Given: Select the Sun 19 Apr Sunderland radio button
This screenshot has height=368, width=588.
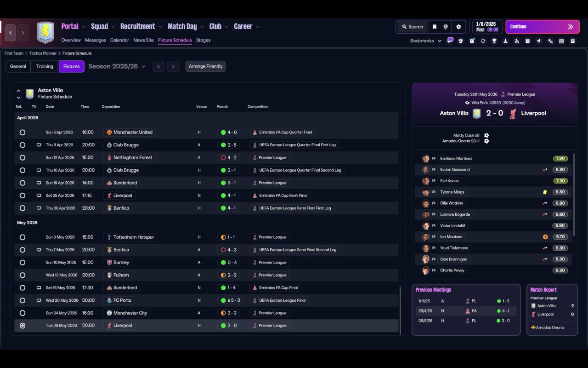Looking at the screenshot, I should [x=23, y=183].
